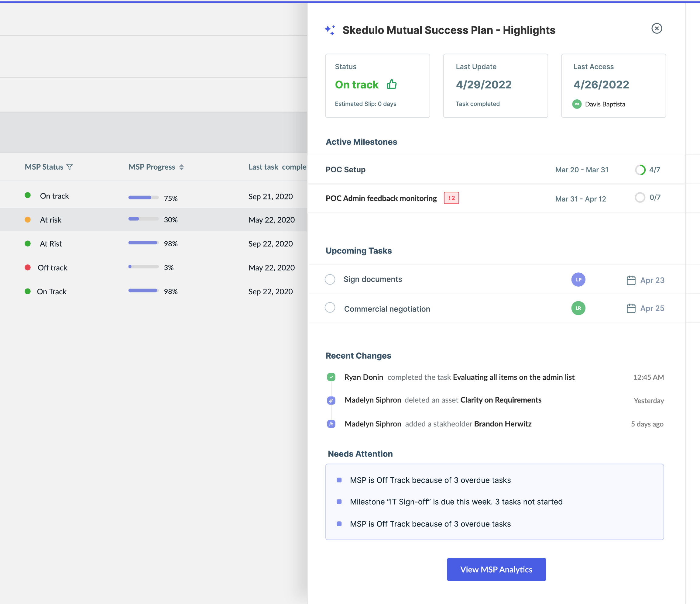This screenshot has width=700, height=604.
Task: Click the 3% progress bar
Action: tap(143, 267)
